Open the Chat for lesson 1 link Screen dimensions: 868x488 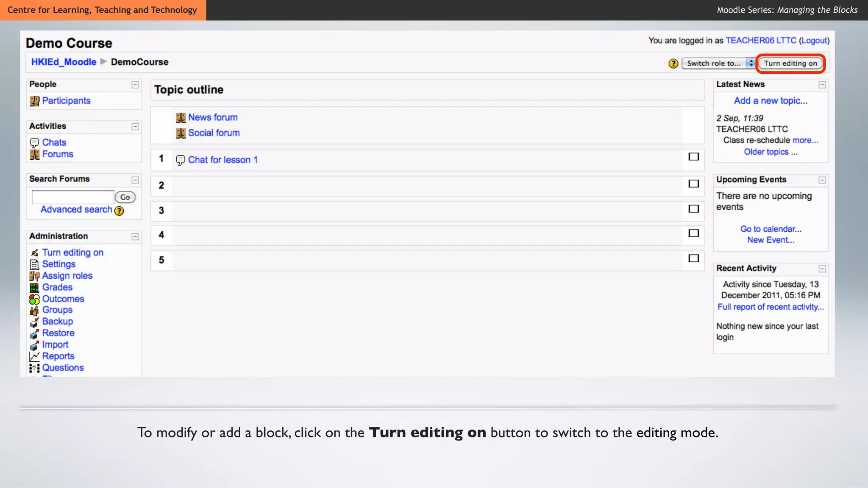[223, 160]
